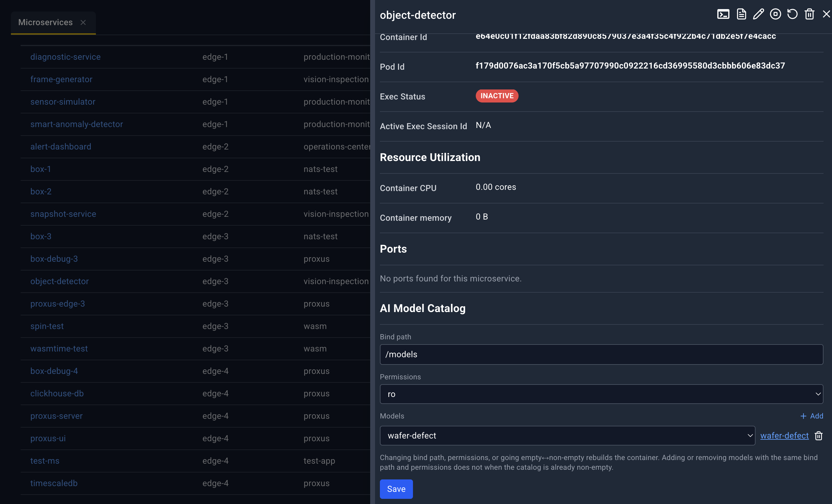
Task: Click the 0.00 cores CPU value
Action: coord(496,187)
